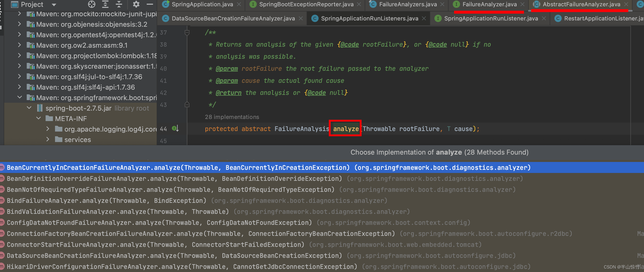Viewport: 644px width, 272px height.
Task: Expand services folder
Action: (x=48, y=139)
